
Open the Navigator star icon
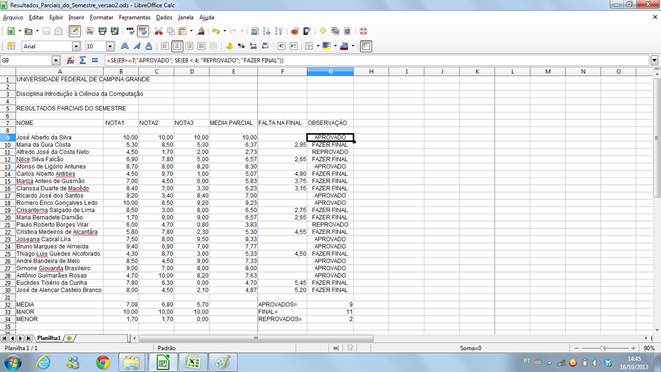323,31
